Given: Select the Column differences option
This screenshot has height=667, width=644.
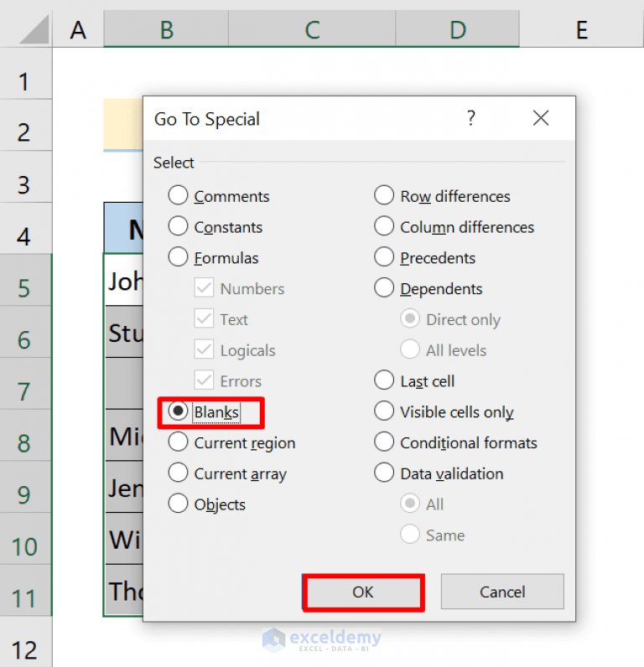Looking at the screenshot, I should tap(454, 227).
